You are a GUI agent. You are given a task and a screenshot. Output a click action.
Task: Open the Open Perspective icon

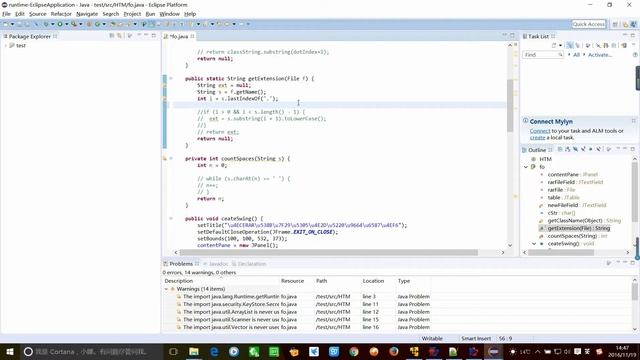(615, 24)
